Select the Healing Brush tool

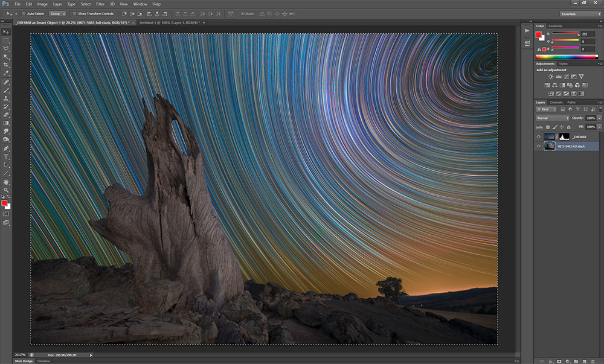pyautogui.click(x=6, y=82)
